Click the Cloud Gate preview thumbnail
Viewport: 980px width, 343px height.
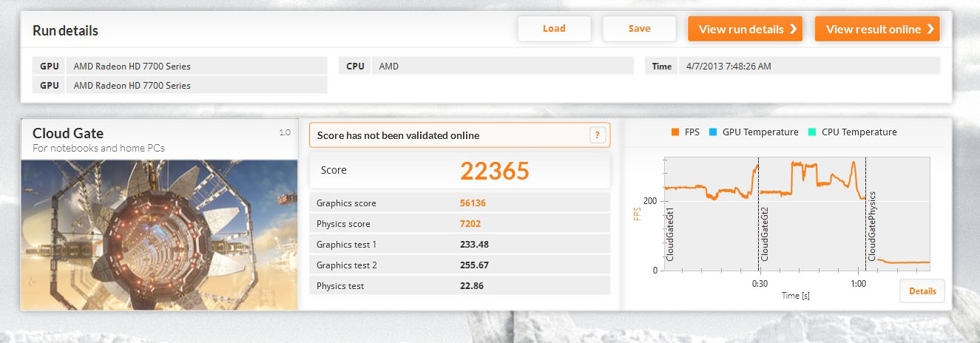coord(159,234)
